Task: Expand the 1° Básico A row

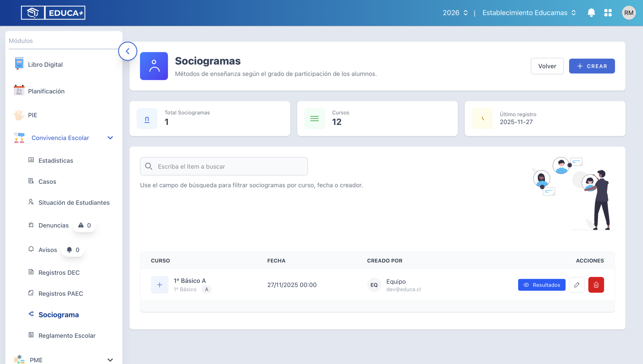Action: click(159, 285)
